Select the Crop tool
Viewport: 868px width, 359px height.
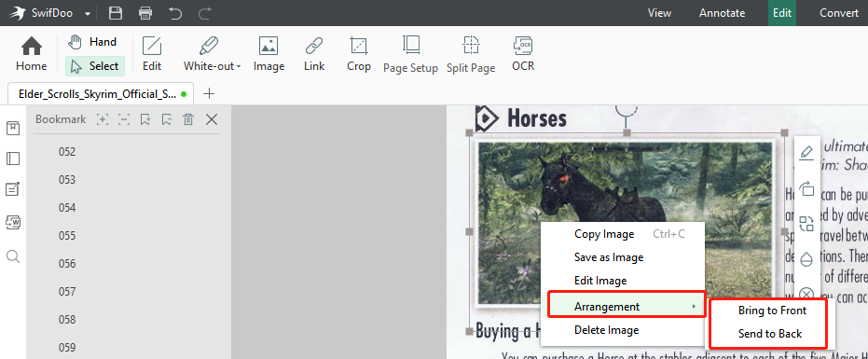coord(359,54)
